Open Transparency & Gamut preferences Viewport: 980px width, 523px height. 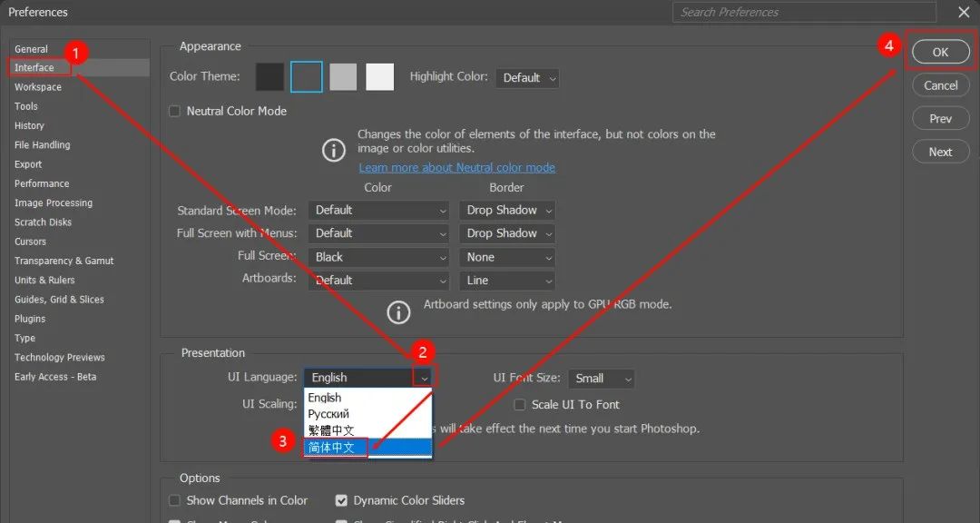(64, 261)
